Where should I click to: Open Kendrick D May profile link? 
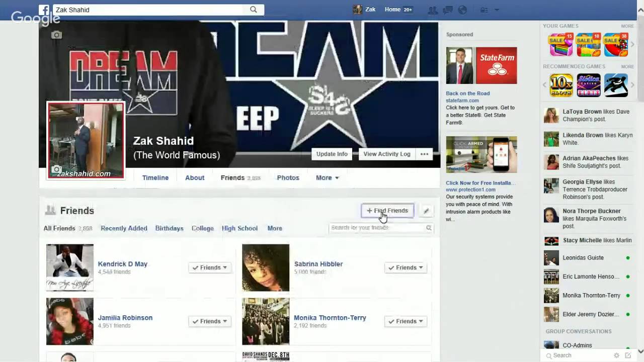[x=122, y=264]
